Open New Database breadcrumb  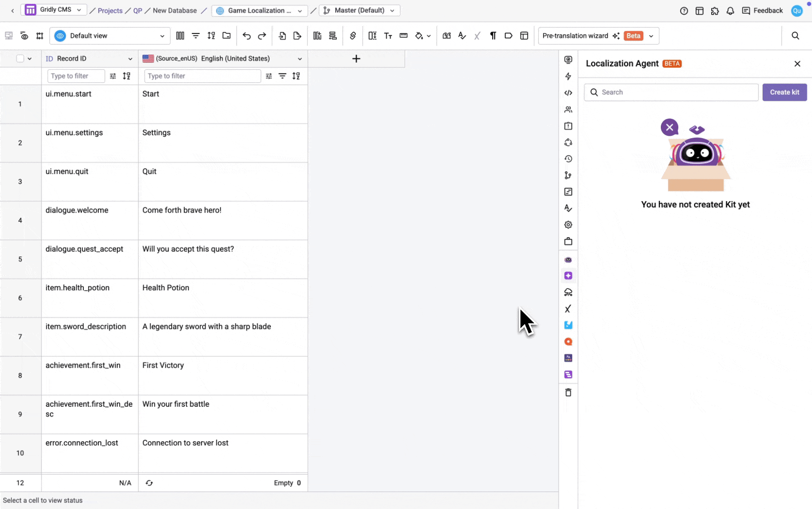coord(175,10)
